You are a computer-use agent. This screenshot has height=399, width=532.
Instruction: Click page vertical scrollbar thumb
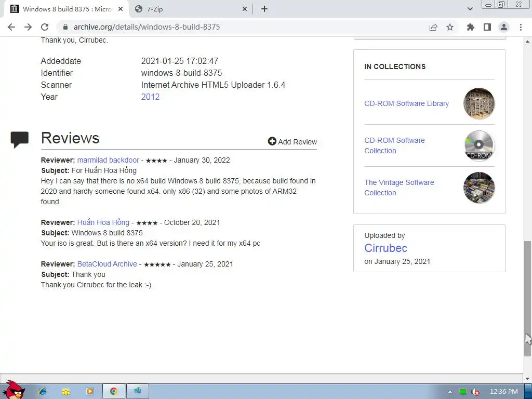tap(528, 299)
